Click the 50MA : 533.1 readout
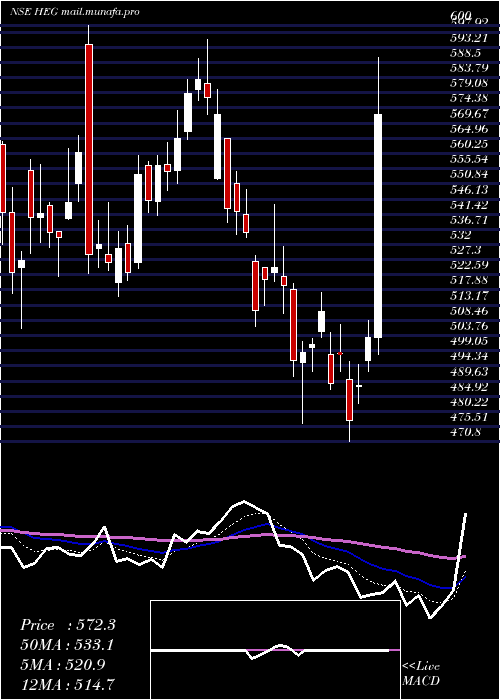 [67, 645]
